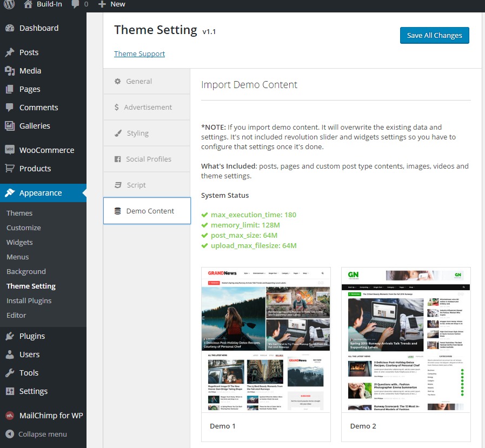Click the Posts pushpin icon

[x=10, y=52]
